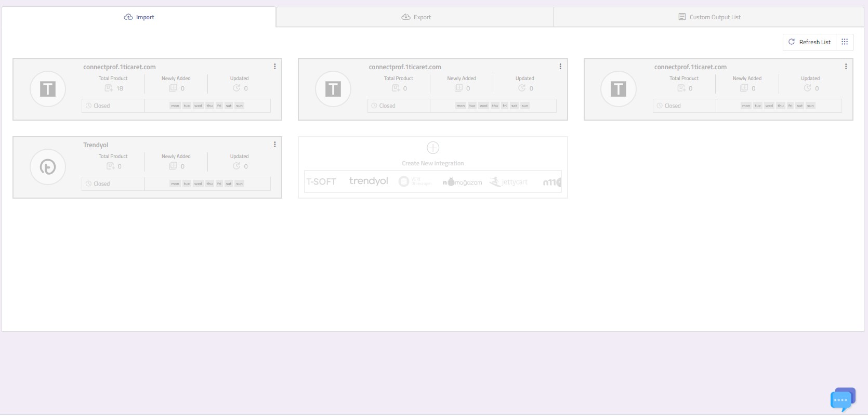Toggle sun day on first connectprof card
Screen dimensions: 868x417
point(239,106)
